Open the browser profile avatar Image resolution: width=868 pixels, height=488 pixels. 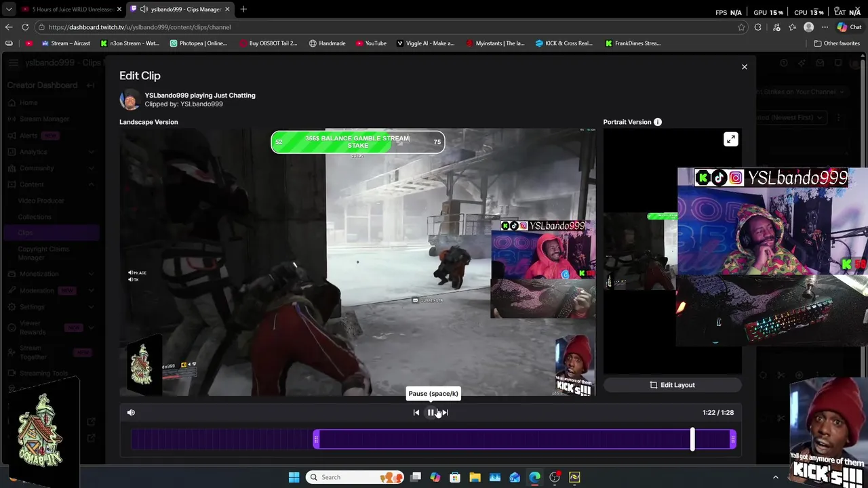808,27
